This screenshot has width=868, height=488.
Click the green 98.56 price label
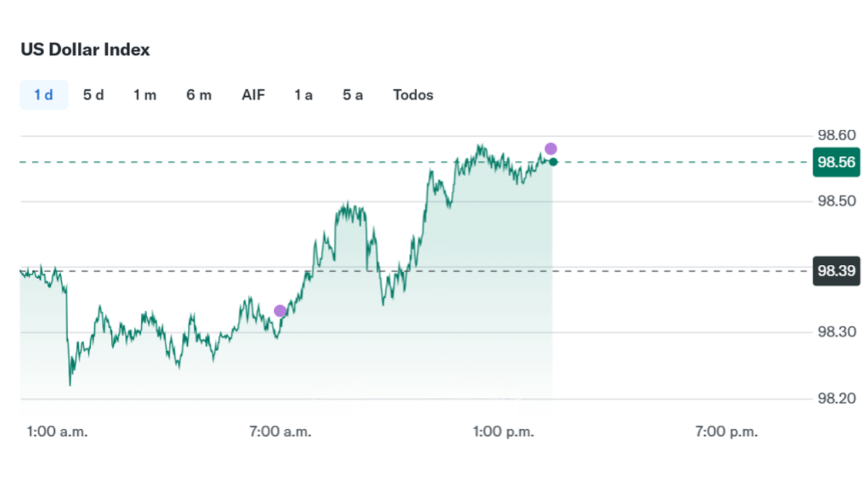(x=836, y=163)
